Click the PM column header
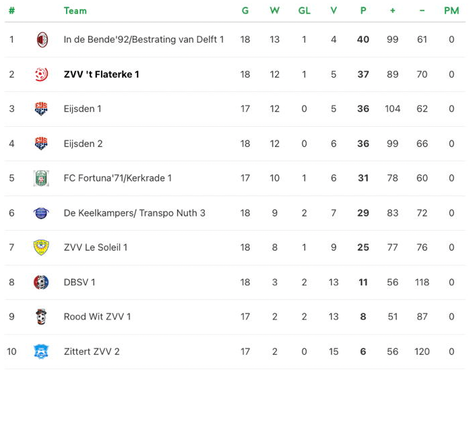This screenshot has width=469, height=435. pos(451,11)
